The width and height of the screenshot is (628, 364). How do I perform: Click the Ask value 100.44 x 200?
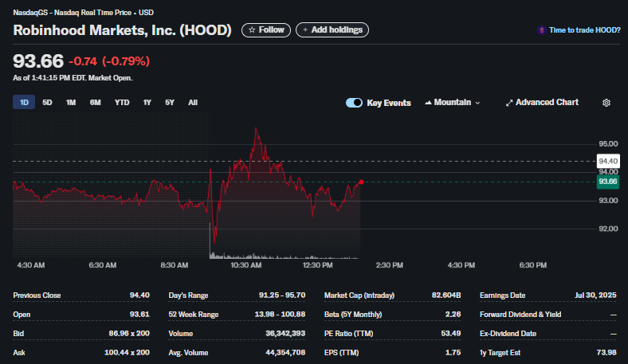[x=127, y=353]
